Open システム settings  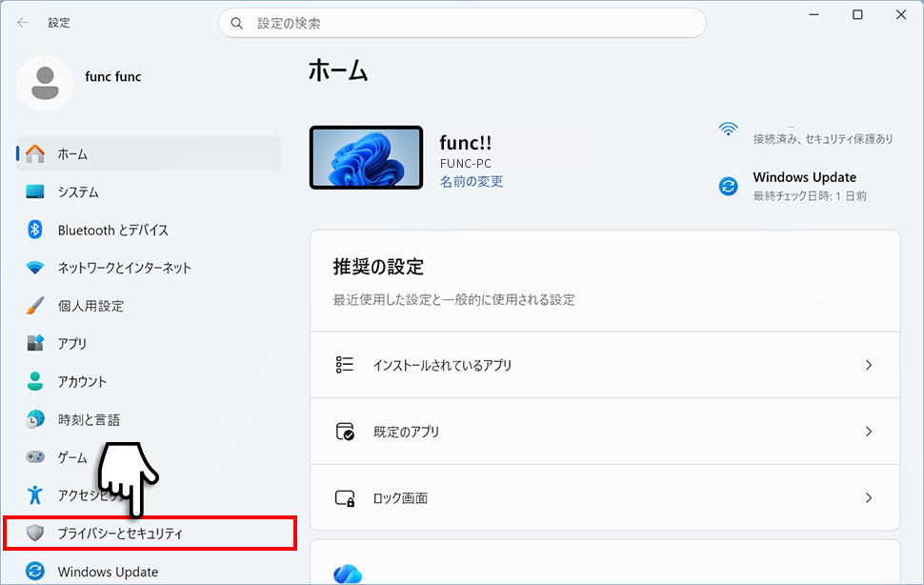point(149,192)
